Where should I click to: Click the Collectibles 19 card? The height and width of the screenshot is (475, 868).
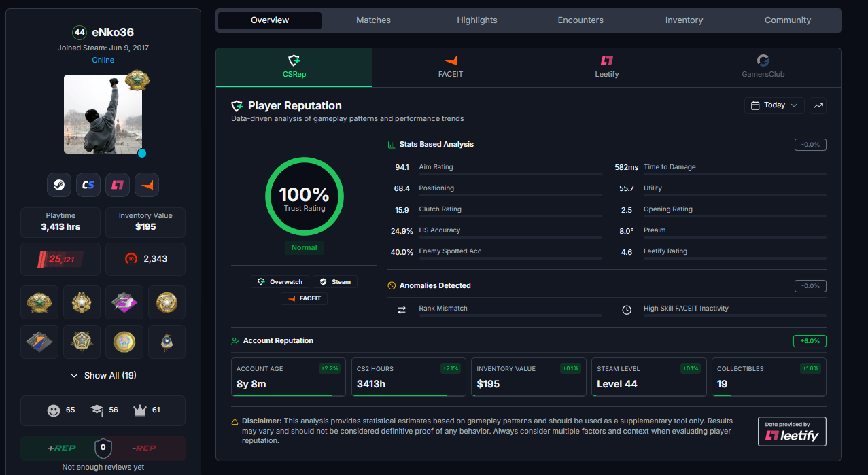click(x=769, y=377)
